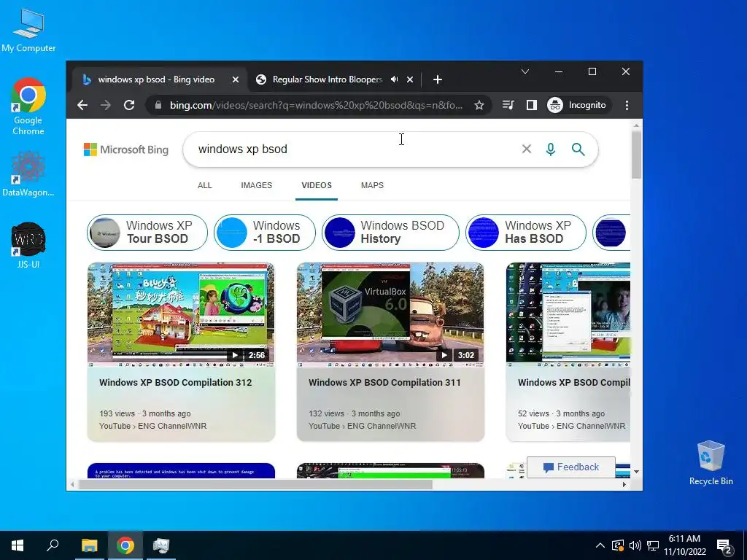Bookmark this page with the star
Viewport: 747px width, 560px height.
click(479, 105)
